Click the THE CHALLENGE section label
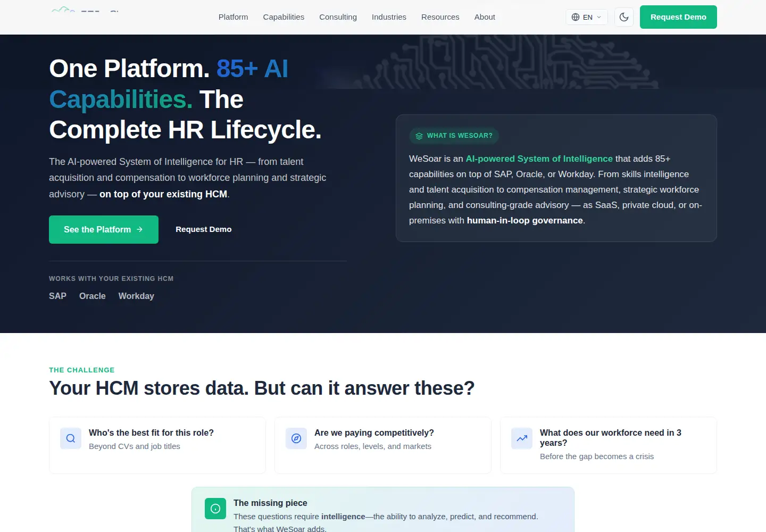 (x=82, y=370)
